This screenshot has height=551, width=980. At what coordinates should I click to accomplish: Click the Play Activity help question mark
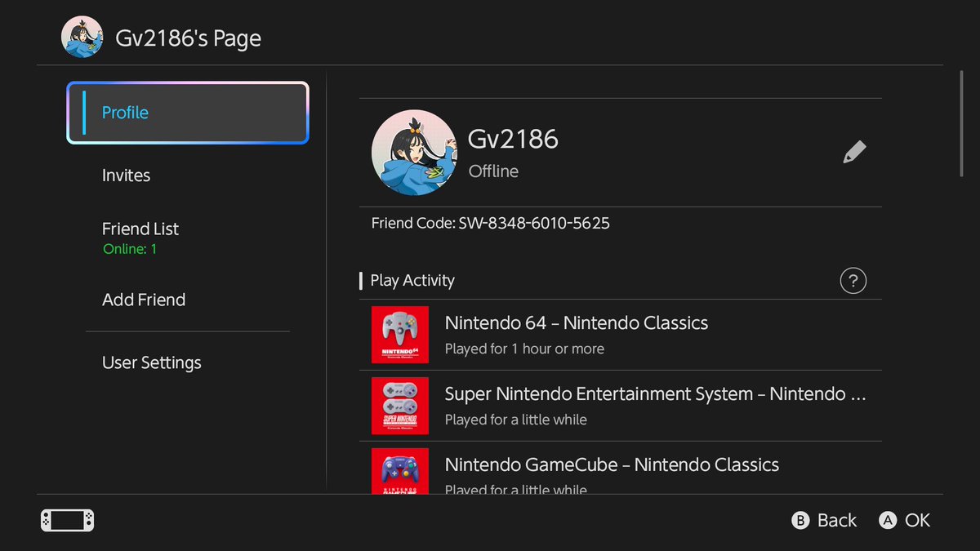[853, 281]
